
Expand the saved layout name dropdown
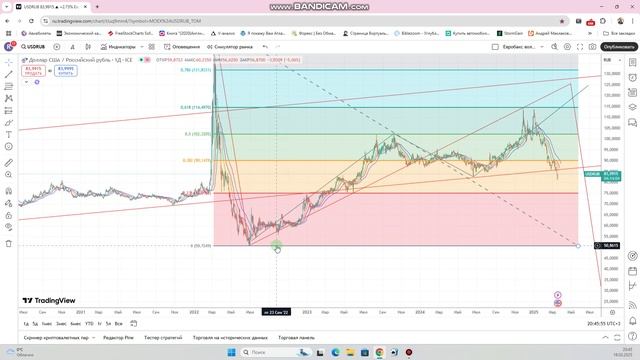coord(542,47)
